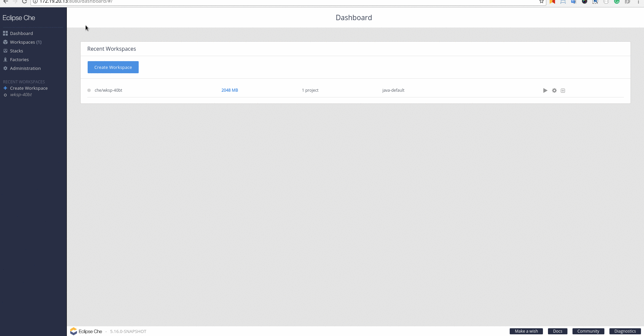Image resolution: width=644 pixels, height=336 pixels.
Task: Click the N capture extension icon
Action: pyautogui.click(x=595, y=2)
